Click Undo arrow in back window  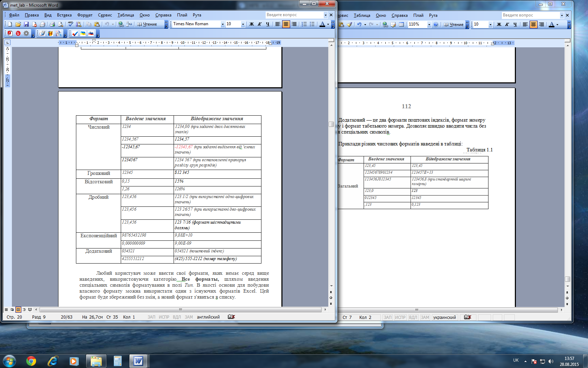coord(359,25)
